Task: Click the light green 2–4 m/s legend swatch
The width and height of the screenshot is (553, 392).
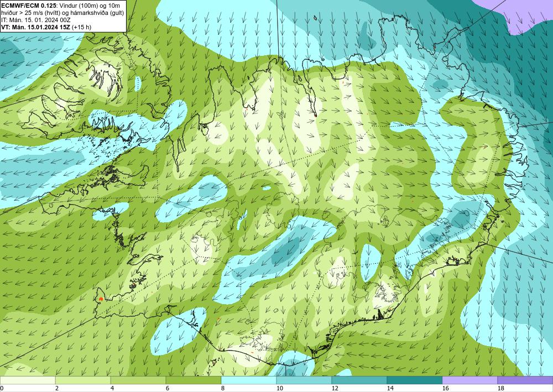Action: click(x=83, y=380)
